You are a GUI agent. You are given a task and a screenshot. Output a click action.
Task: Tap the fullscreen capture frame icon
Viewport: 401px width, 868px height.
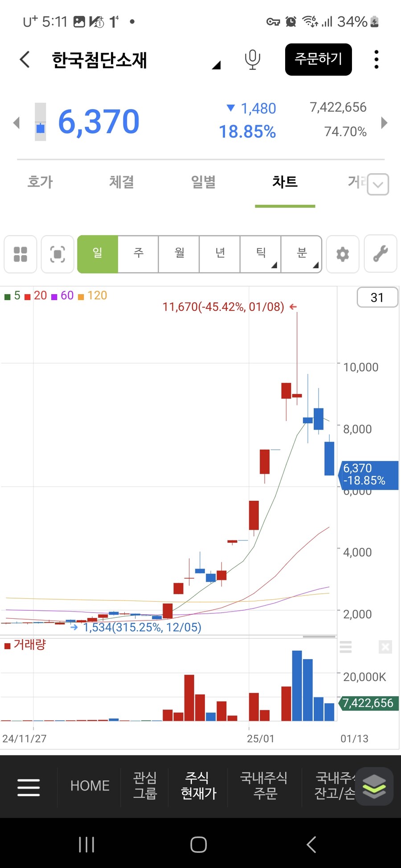(57, 254)
